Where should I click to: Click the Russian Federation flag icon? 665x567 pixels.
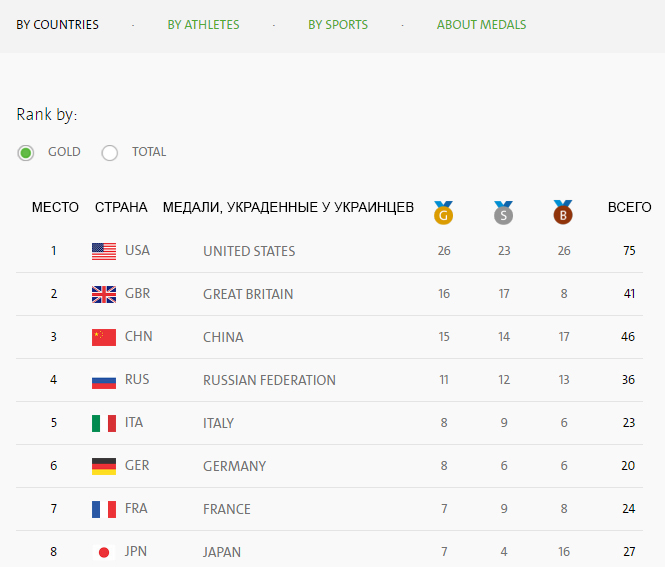click(x=104, y=380)
